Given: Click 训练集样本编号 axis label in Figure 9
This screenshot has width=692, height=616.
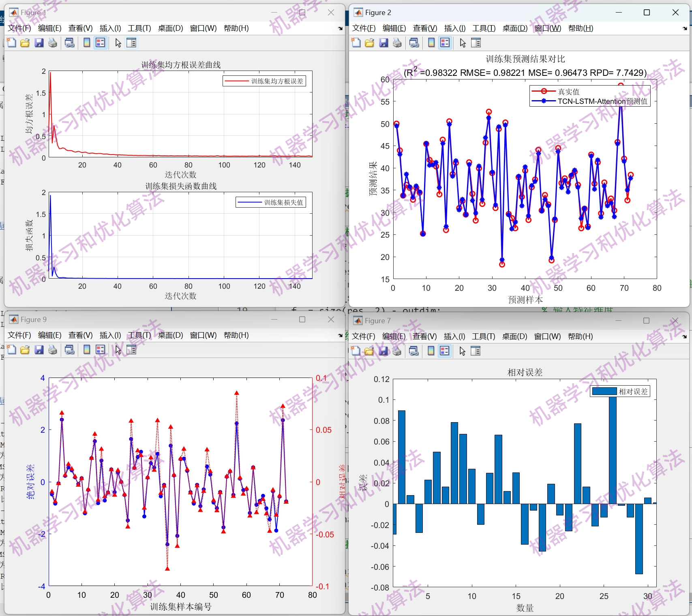Looking at the screenshot, I should point(181,607).
